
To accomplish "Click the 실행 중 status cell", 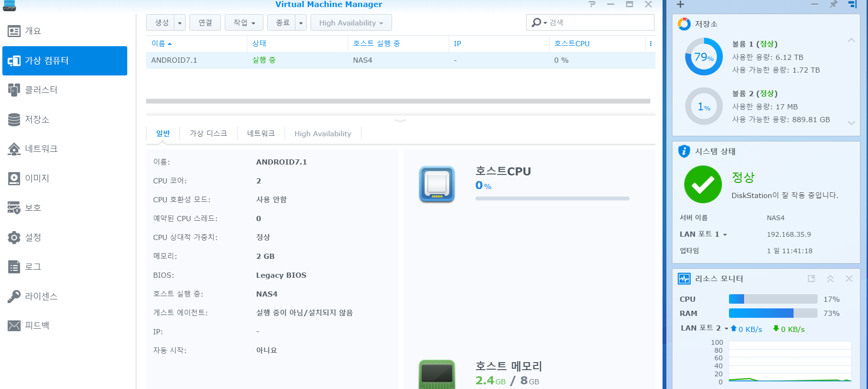I will tap(264, 60).
